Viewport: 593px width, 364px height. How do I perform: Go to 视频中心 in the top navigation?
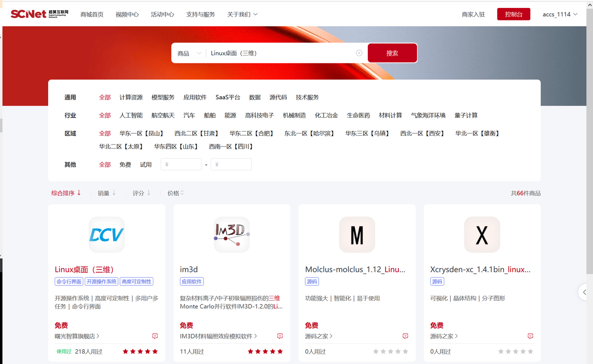tap(127, 14)
